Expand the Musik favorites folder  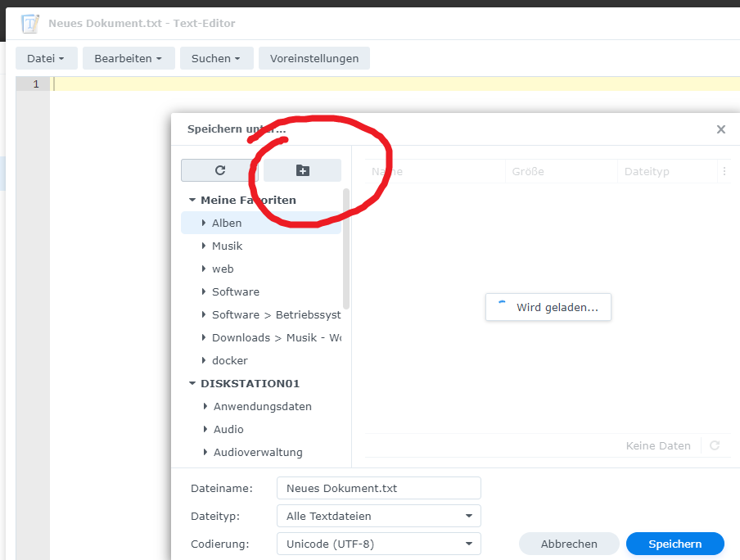(x=204, y=246)
